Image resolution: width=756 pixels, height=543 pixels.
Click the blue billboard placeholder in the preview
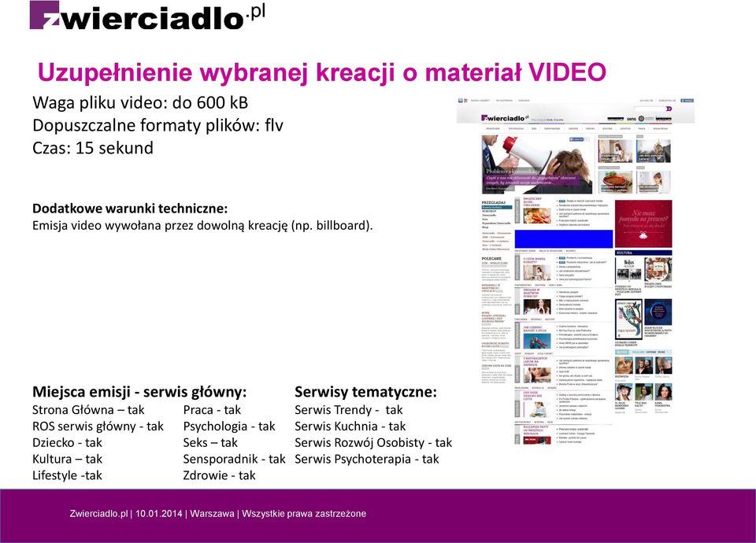(x=564, y=239)
